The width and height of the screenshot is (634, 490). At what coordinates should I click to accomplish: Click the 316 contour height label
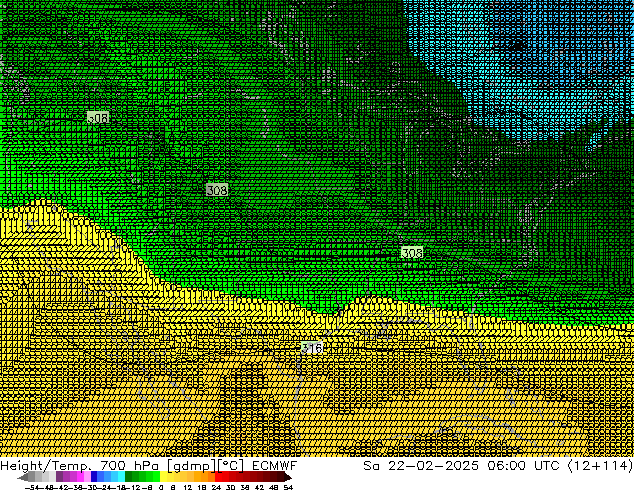tap(312, 348)
